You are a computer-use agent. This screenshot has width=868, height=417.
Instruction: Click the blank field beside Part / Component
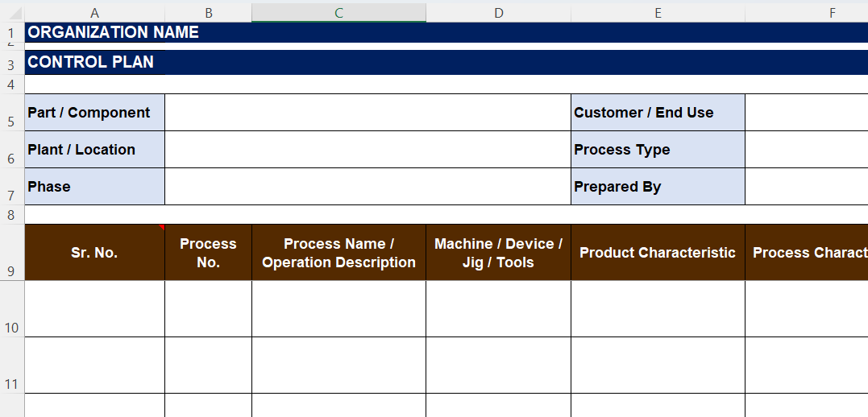pyautogui.click(x=367, y=113)
